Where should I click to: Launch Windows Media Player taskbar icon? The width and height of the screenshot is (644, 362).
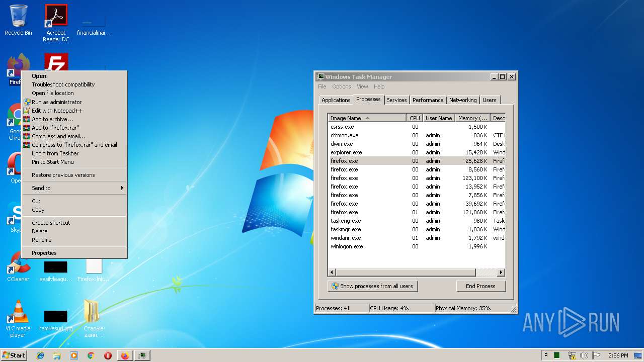tap(74, 355)
